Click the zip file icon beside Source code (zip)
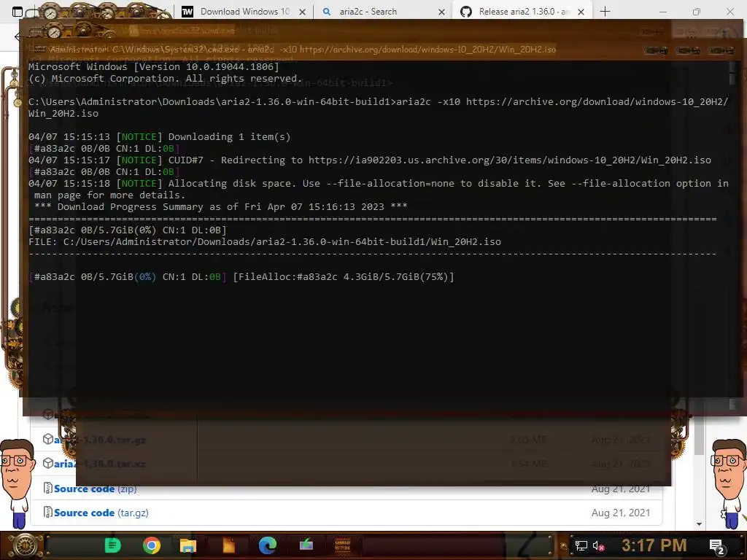The height and width of the screenshot is (560, 747). (x=47, y=488)
